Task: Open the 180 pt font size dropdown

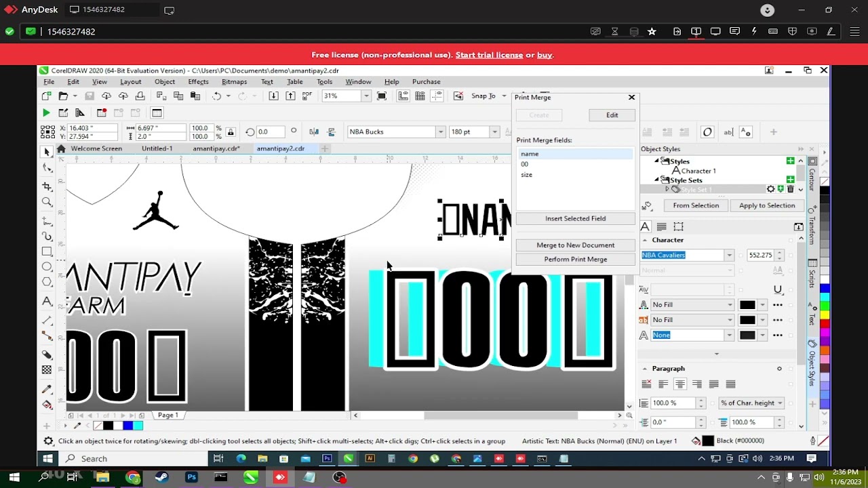Action: click(494, 131)
